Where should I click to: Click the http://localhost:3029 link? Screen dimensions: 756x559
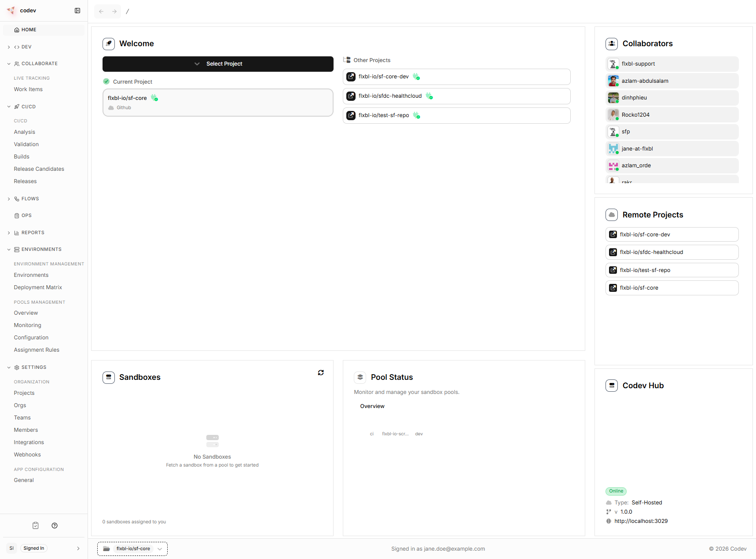641,521
